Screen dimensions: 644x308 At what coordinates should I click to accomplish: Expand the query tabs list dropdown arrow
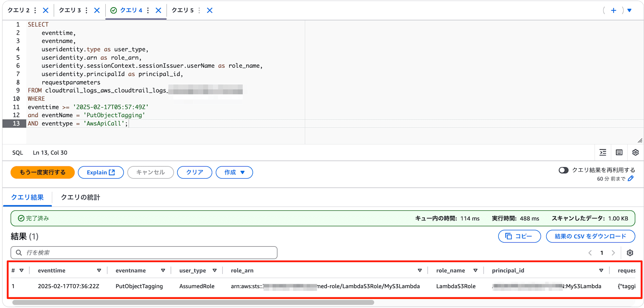(630, 10)
